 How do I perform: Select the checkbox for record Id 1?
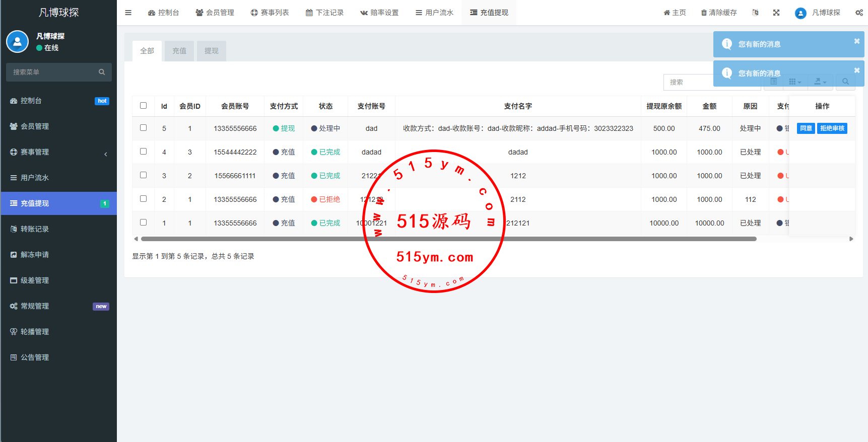click(x=143, y=223)
